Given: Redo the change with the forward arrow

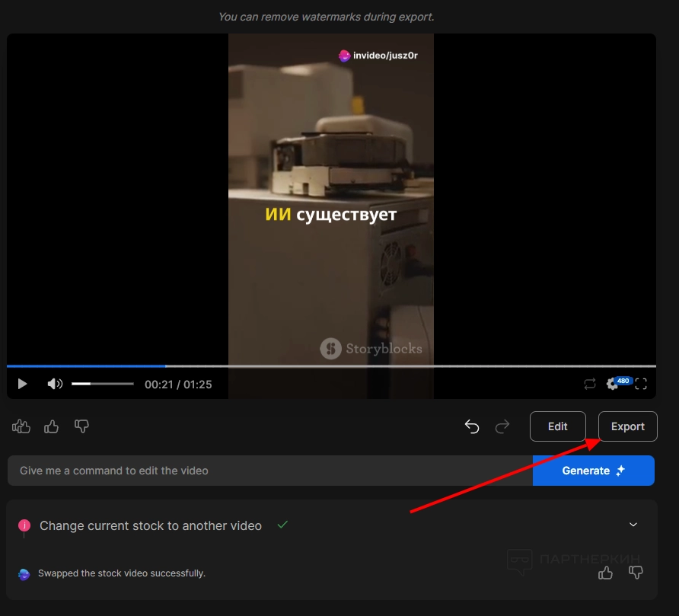Looking at the screenshot, I should [x=502, y=426].
